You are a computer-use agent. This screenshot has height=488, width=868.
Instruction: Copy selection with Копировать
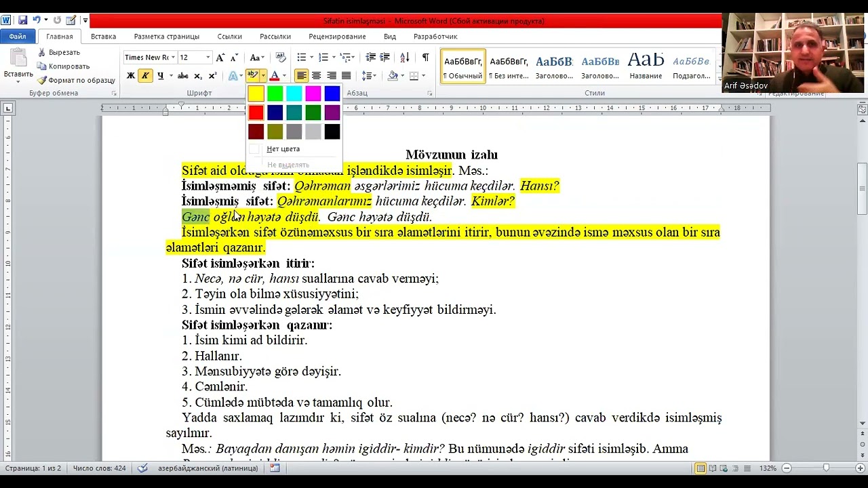(x=64, y=66)
